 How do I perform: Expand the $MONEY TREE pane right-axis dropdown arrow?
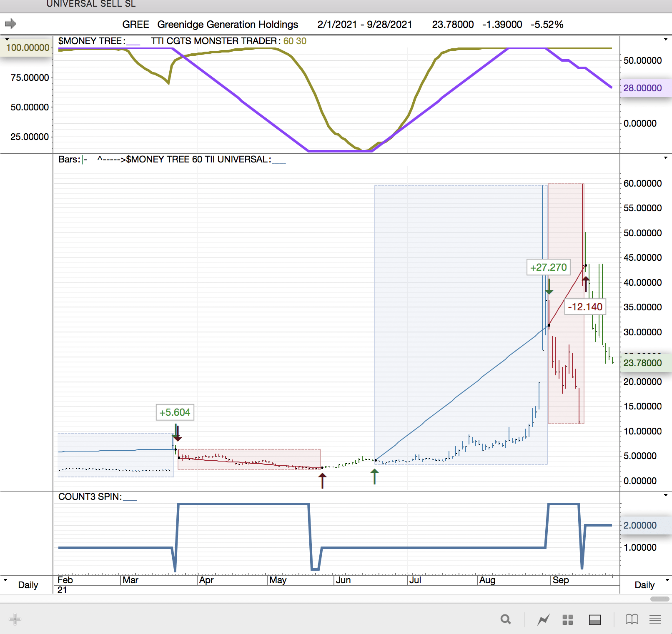coord(665,40)
